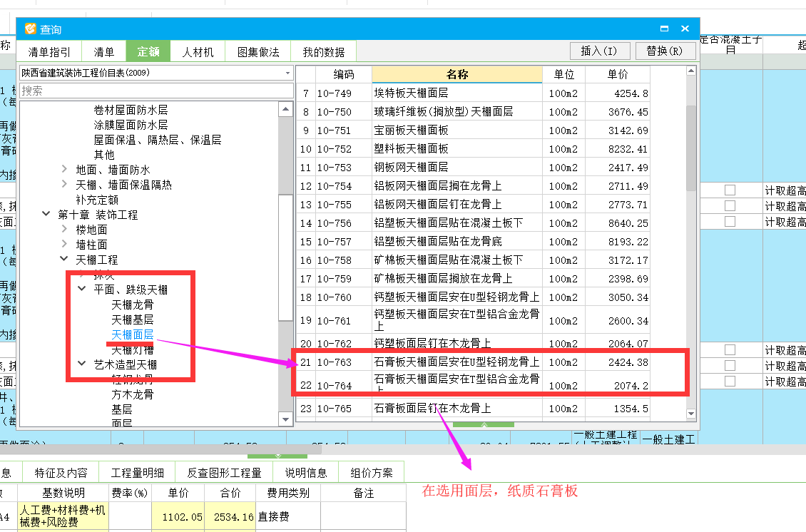Viewport: 806px width, 532px height.
Task: Click the 搜索 input field
Action: pyautogui.click(x=156, y=91)
